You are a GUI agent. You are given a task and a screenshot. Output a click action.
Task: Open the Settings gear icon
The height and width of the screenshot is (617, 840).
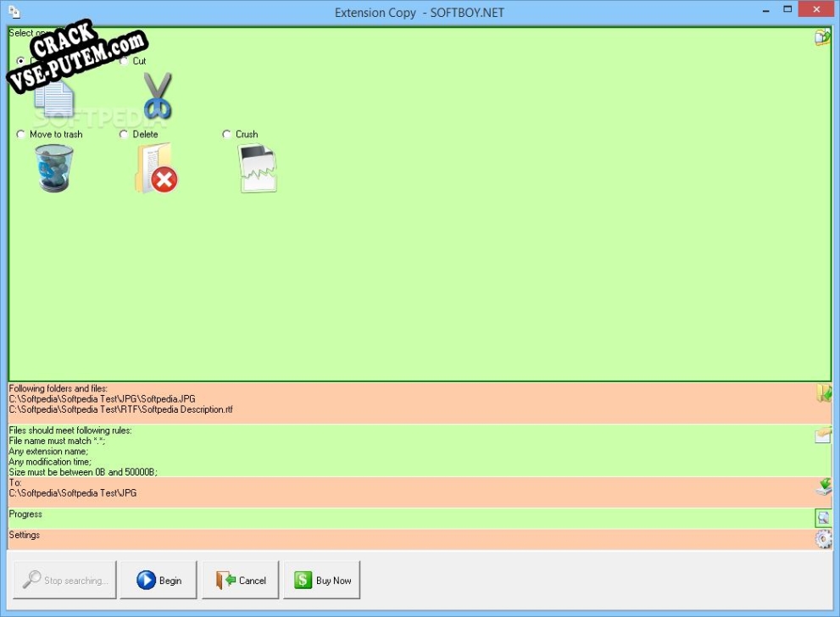tap(823, 539)
